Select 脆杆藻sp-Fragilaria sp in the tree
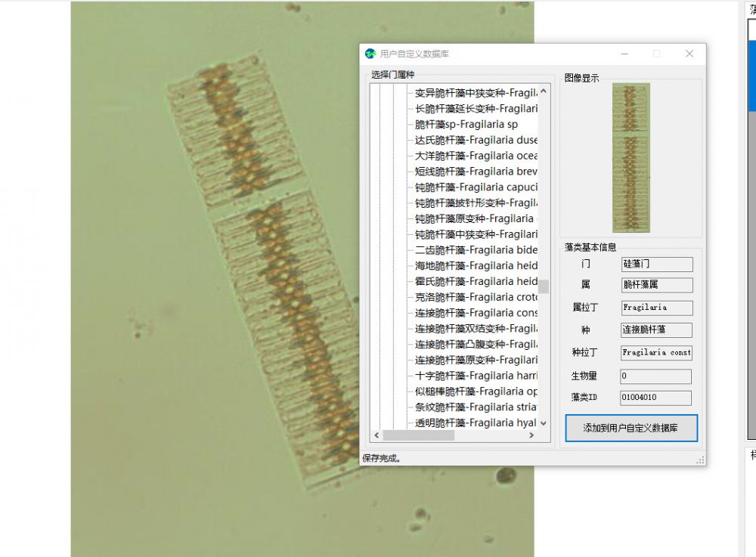Image resolution: width=756 pixels, height=557 pixels. pyautogui.click(x=466, y=124)
